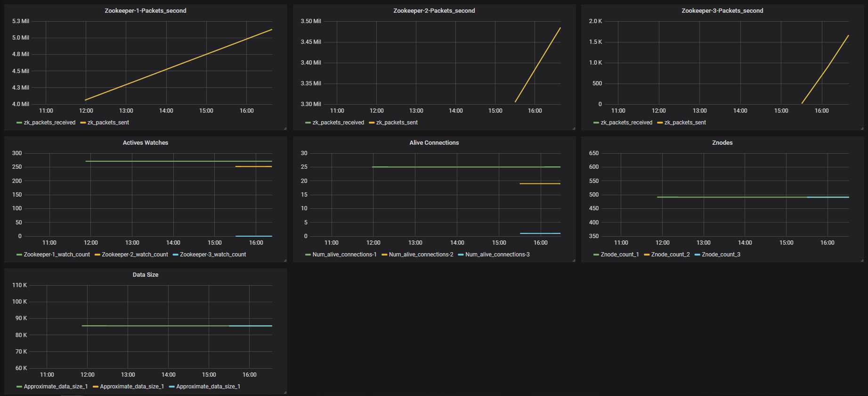This screenshot has height=396, width=868.
Task: Click the 3.30 Mil y-axis label
Action: 311,104
